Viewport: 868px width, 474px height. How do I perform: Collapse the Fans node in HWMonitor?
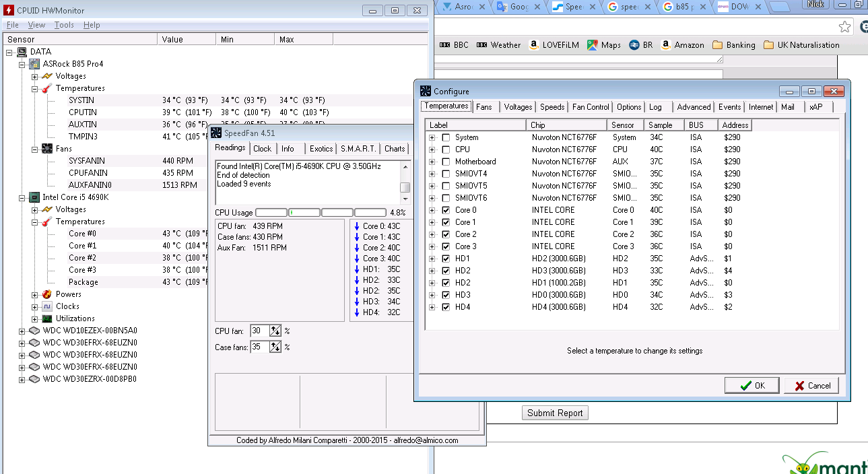click(x=34, y=149)
